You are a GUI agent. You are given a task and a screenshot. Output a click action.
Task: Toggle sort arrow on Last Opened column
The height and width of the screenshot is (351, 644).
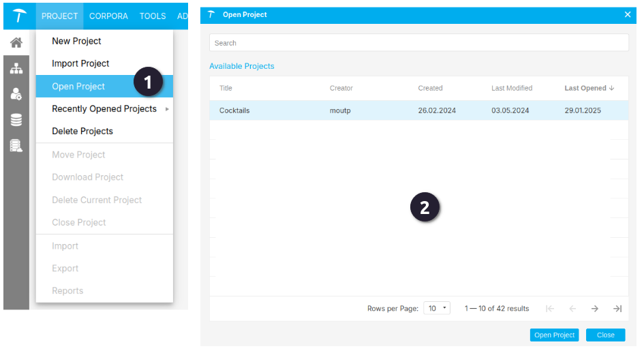[612, 88]
